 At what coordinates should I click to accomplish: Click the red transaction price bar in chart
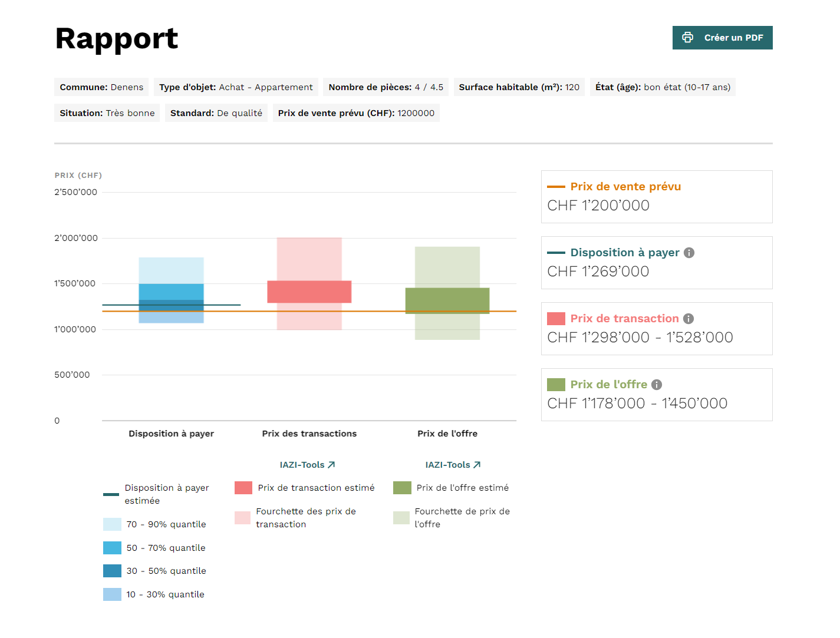[309, 292]
